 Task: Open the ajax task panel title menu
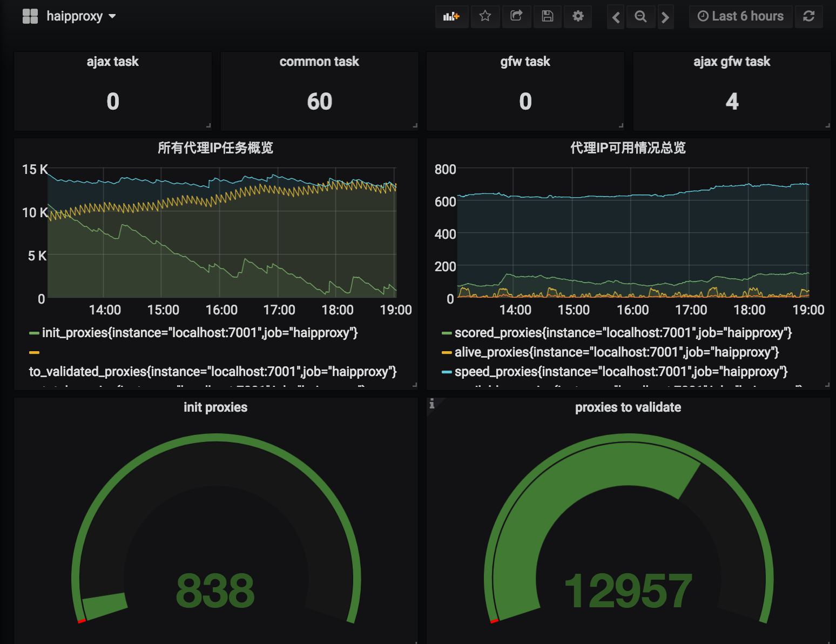pyautogui.click(x=113, y=62)
